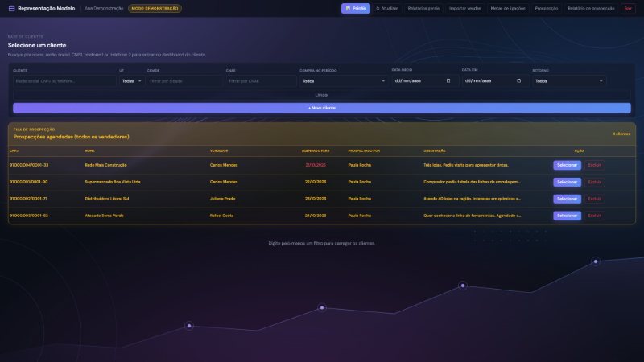Click Excluir for Atacado Serra Verde

pyautogui.click(x=594, y=216)
